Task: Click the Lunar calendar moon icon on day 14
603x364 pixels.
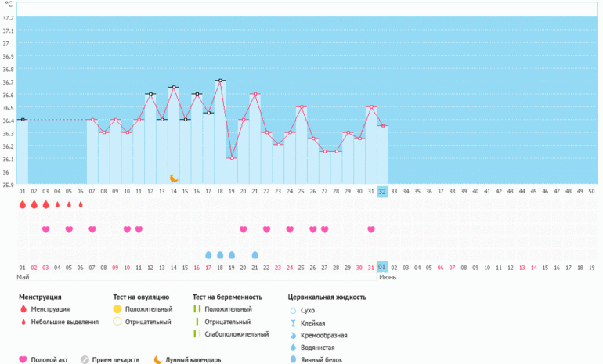Action: coord(174,178)
